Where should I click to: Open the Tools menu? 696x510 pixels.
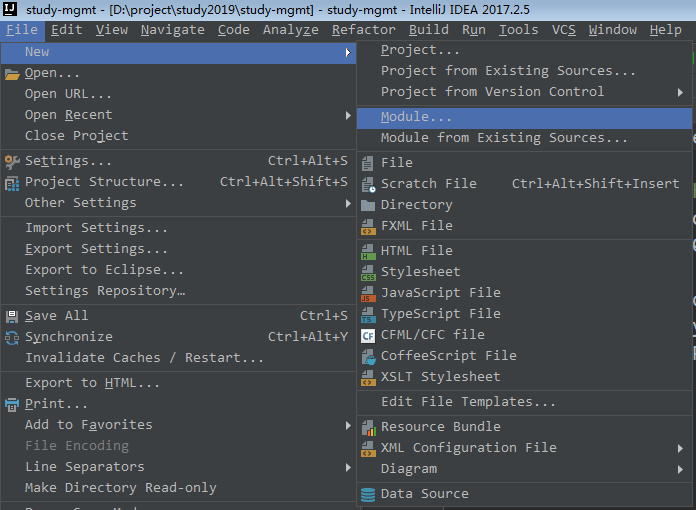(518, 30)
